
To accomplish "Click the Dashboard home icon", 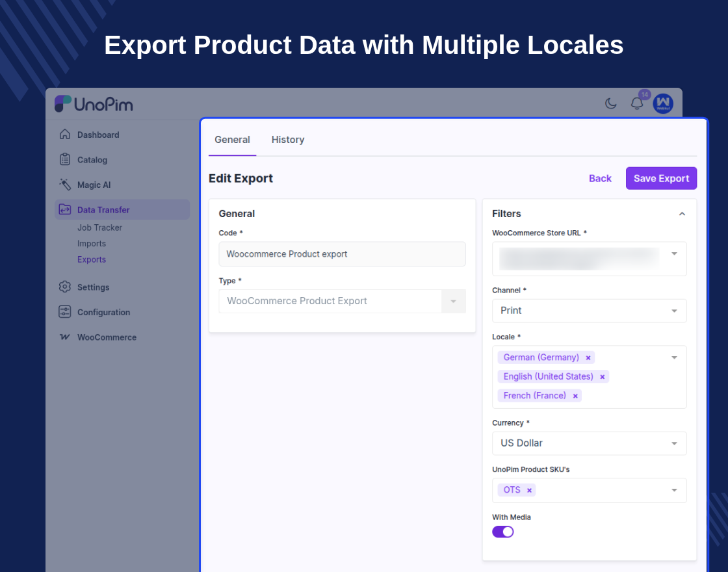I will pos(65,134).
